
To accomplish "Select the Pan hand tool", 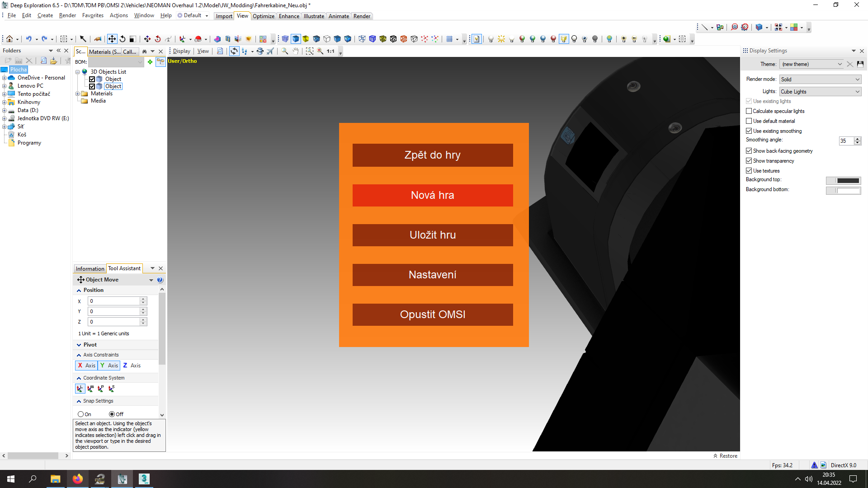I will pos(295,51).
